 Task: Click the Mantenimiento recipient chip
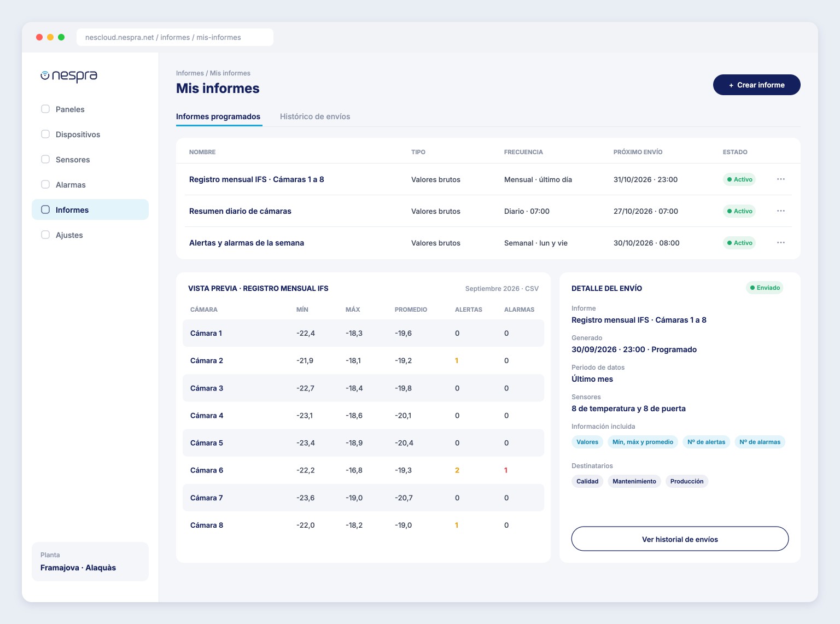click(x=634, y=481)
